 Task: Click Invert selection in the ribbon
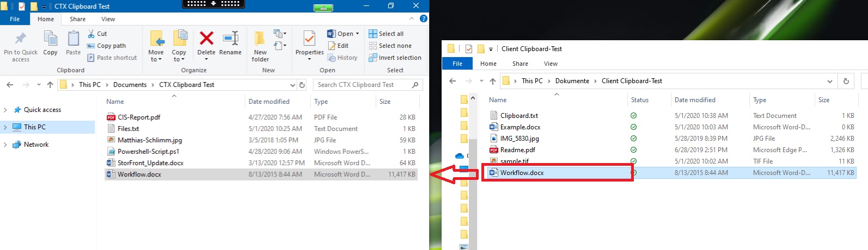(395, 58)
